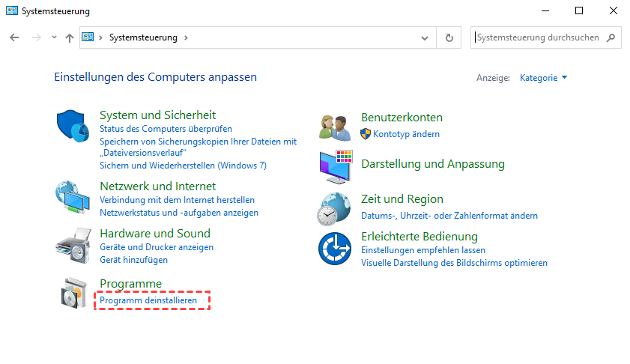Click the Erleichterte Bedienung icon

334,248
